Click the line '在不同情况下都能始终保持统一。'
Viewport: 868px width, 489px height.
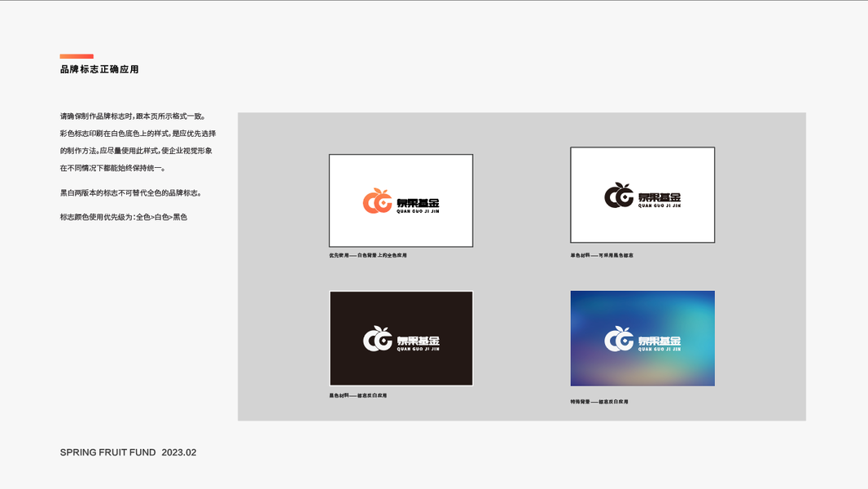click(x=113, y=168)
